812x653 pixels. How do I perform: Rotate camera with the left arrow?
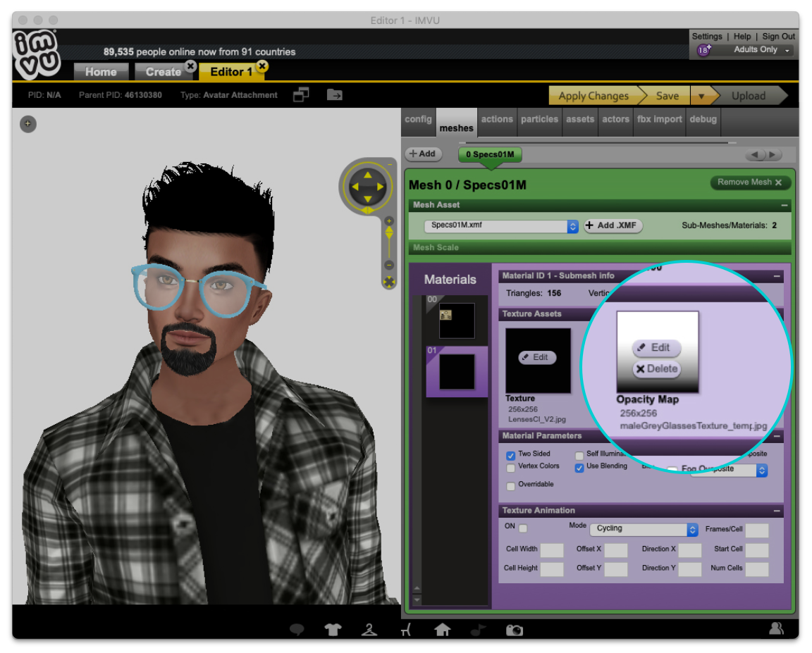point(355,187)
